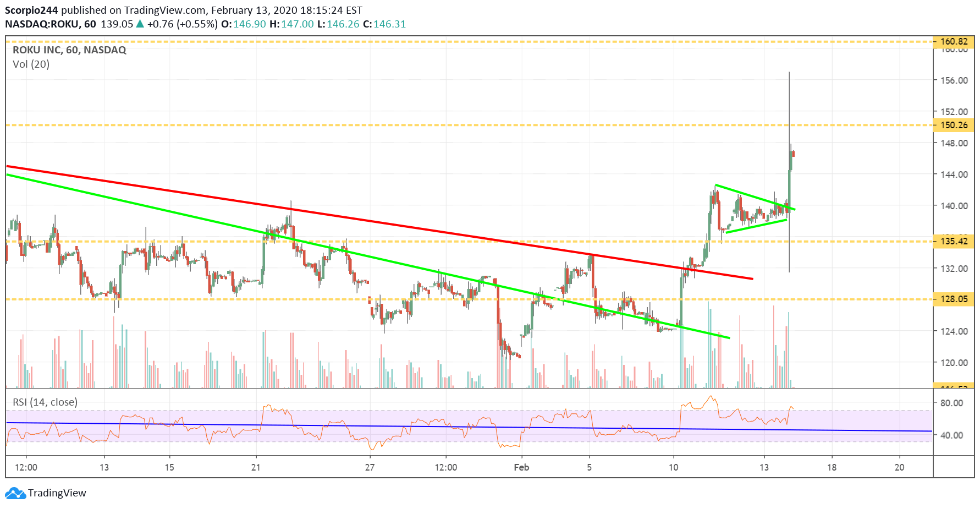Viewport: 980px width, 508px height.
Task: Click the 18 date label on time axis
Action: point(832,467)
